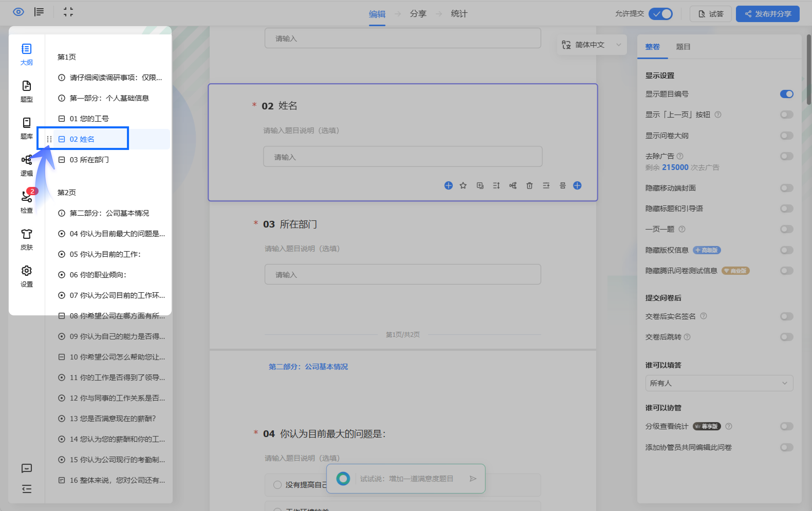812x511 pixels.
Task: Click the help icon next to 一页一题
Action: [682, 229]
